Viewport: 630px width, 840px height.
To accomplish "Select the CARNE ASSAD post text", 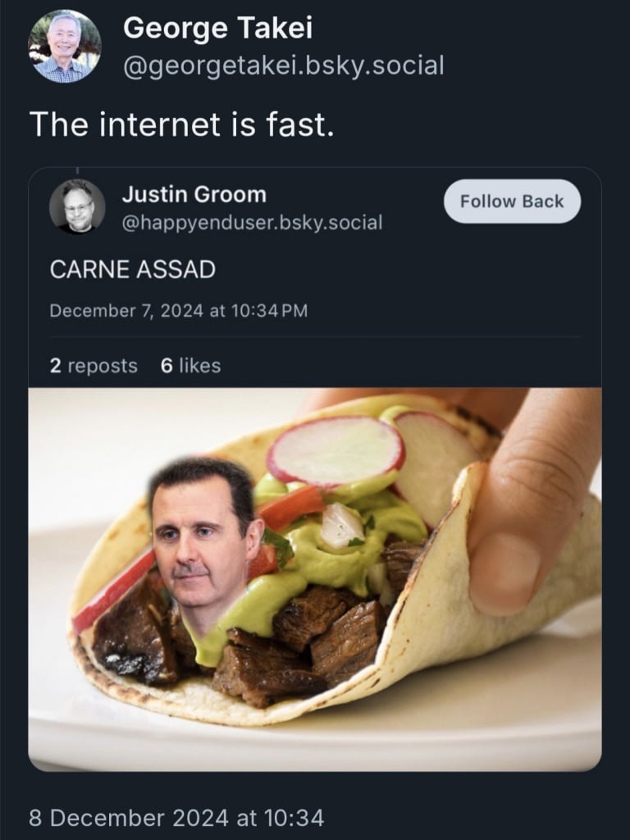I will (133, 269).
